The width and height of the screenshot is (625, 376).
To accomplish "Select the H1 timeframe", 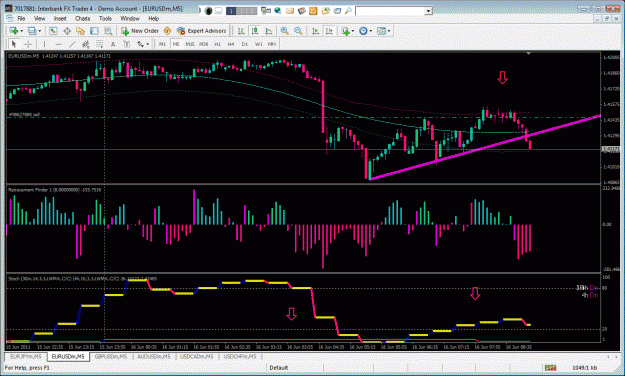I will point(217,44).
